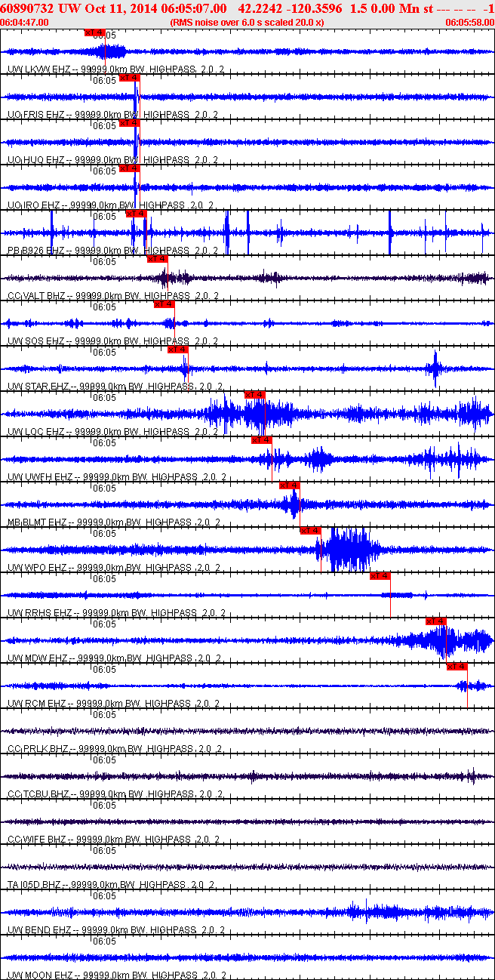The image size is (495, 980).
Task: Select the TA I05D BHZ station label
Action: 110,885
